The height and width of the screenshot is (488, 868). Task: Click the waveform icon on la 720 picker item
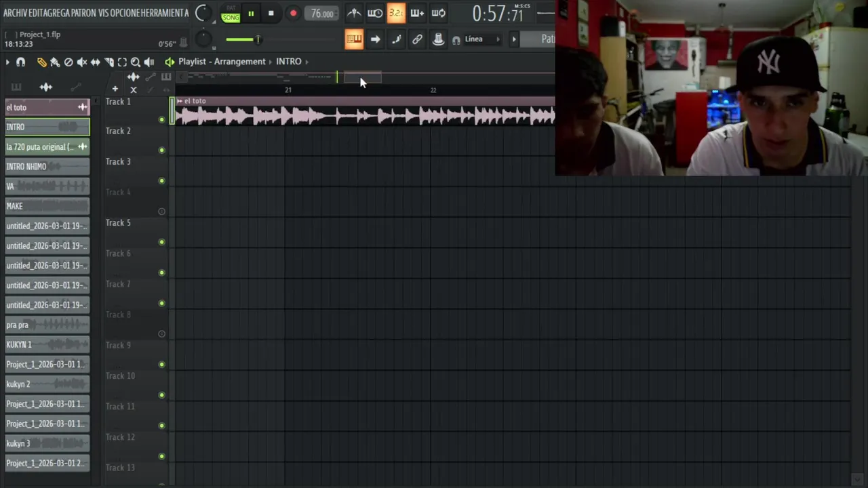[82, 146]
